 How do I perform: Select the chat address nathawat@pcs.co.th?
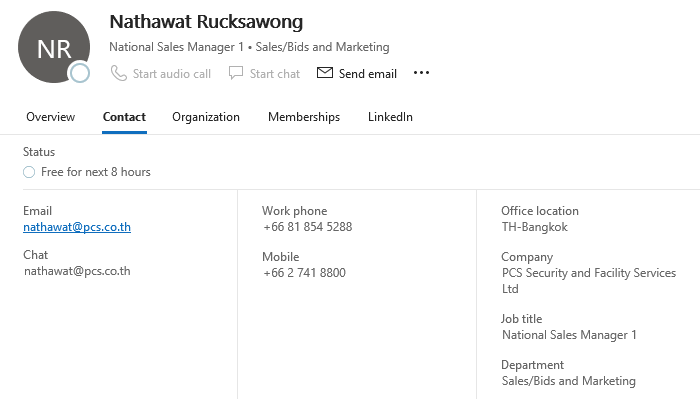(x=77, y=271)
